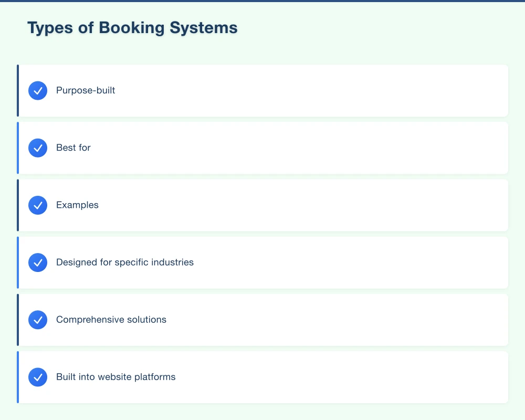Click the checkmark icon beside Best for
Screen dimensions: 525x420
pyautogui.click(x=37, y=148)
